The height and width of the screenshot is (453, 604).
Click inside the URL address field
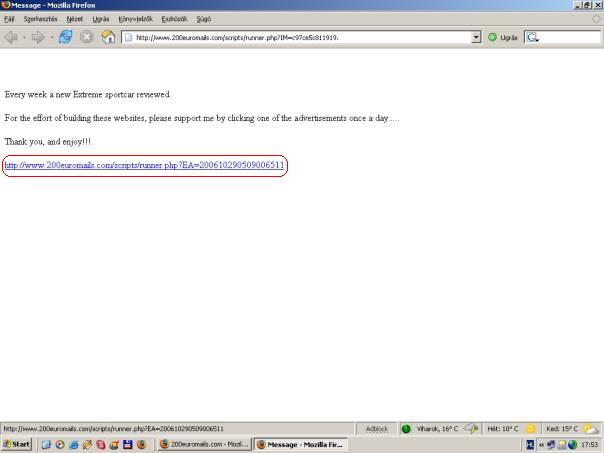[300, 37]
